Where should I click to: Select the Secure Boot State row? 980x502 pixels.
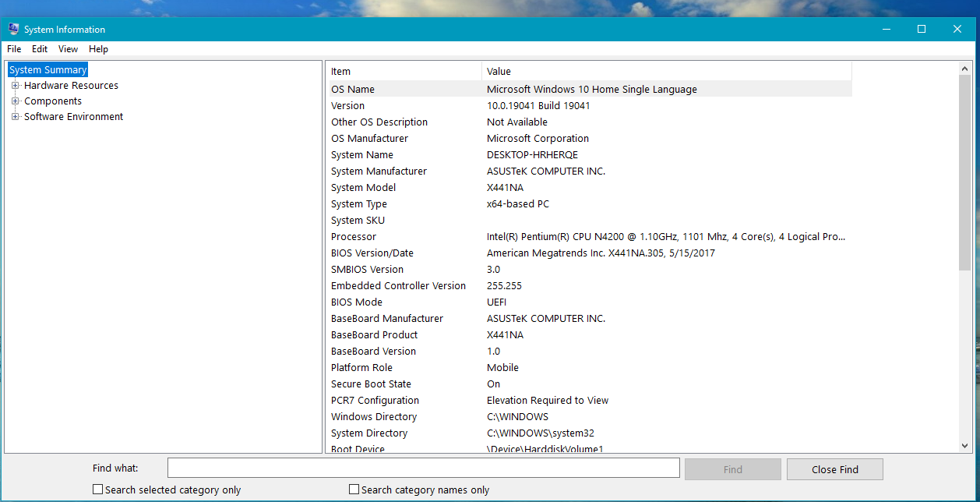coord(590,384)
